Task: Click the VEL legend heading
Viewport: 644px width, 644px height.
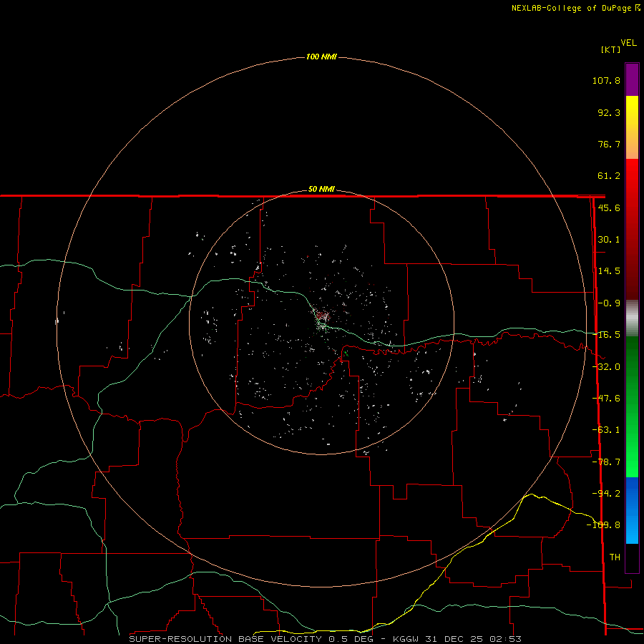Action: (628, 43)
